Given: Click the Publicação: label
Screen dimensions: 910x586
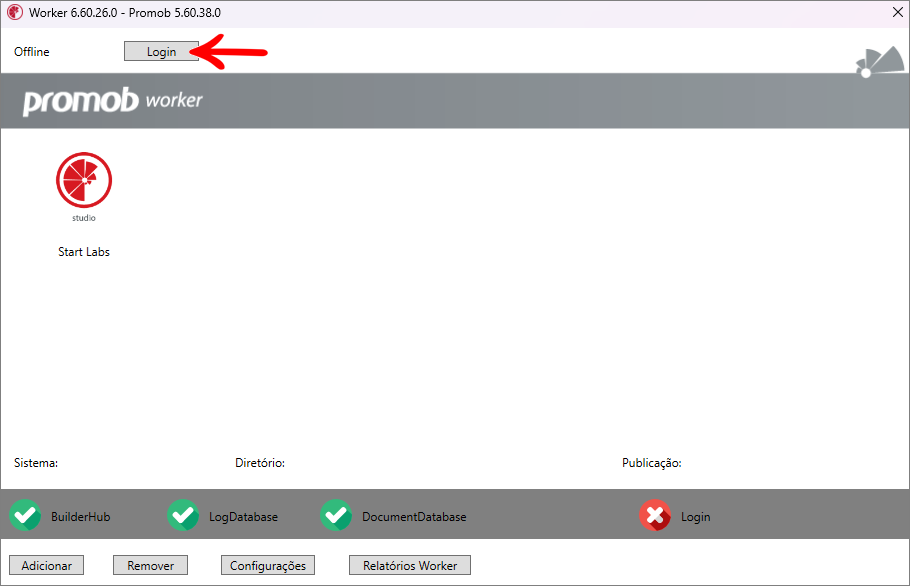Looking at the screenshot, I should tap(652, 463).
